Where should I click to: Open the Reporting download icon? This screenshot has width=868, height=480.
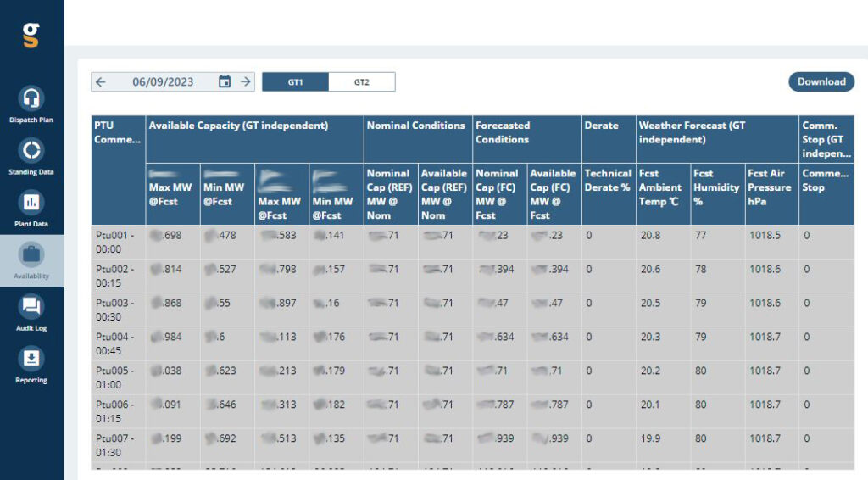pos(31,359)
